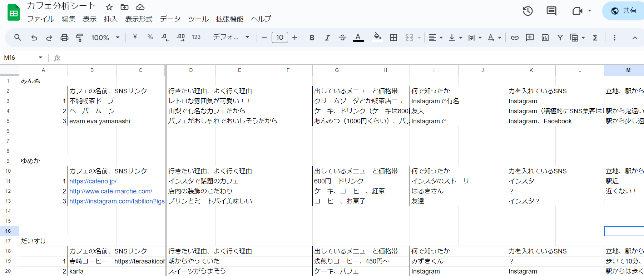The width and height of the screenshot is (644, 276).
Task: Toggle bold formatting
Action: [312, 38]
